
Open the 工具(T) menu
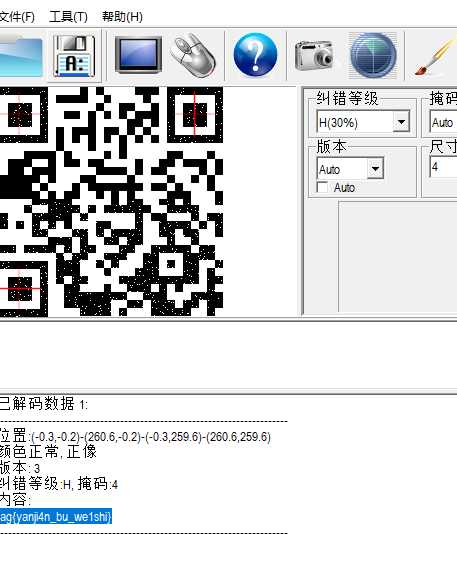tap(68, 17)
